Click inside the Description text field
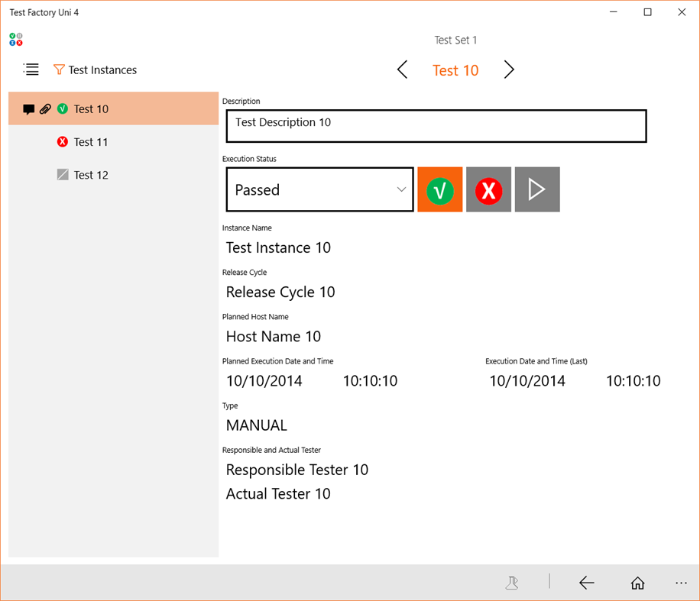 pyautogui.click(x=436, y=125)
